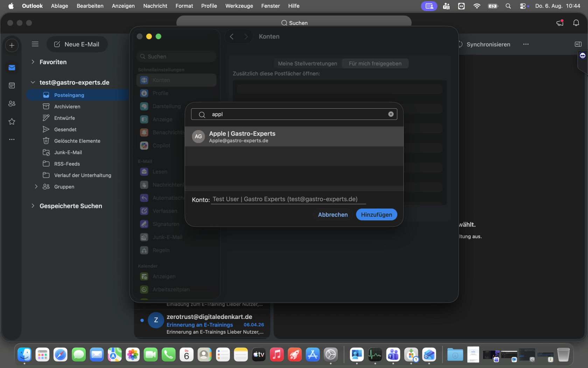
Task: Select Signaturen in the settings sidebar
Action: [x=176, y=224]
